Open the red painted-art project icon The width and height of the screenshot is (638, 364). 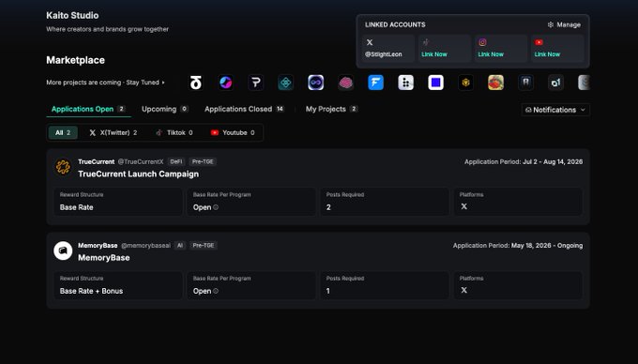(x=495, y=83)
